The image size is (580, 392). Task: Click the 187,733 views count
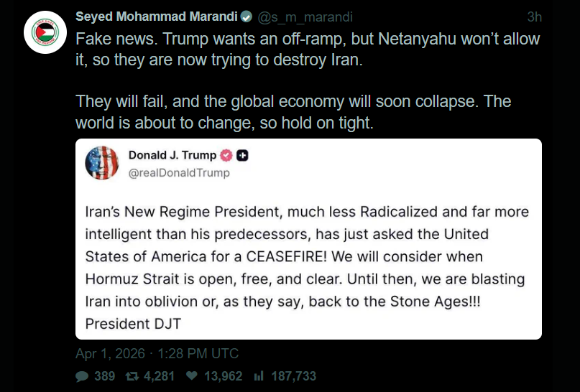[x=294, y=376]
